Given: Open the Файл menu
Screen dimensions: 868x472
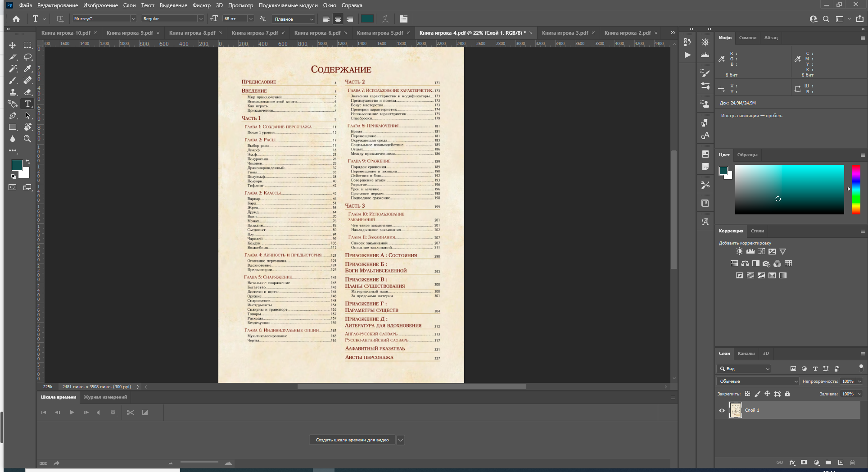Looking at the screenshot, I should [26, 5].
